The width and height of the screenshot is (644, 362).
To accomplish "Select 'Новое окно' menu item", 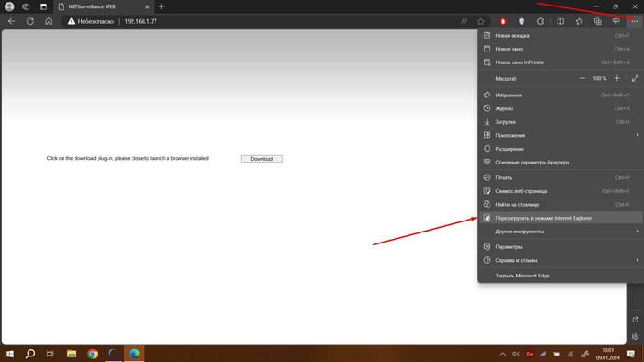I will pyautogui.click(x=560, y=49).
